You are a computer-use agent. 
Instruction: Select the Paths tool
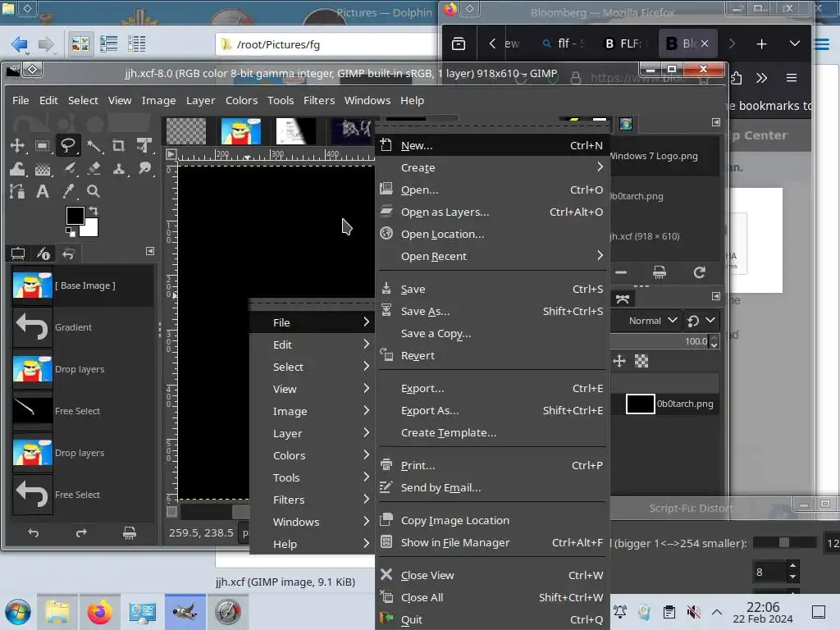17,192
